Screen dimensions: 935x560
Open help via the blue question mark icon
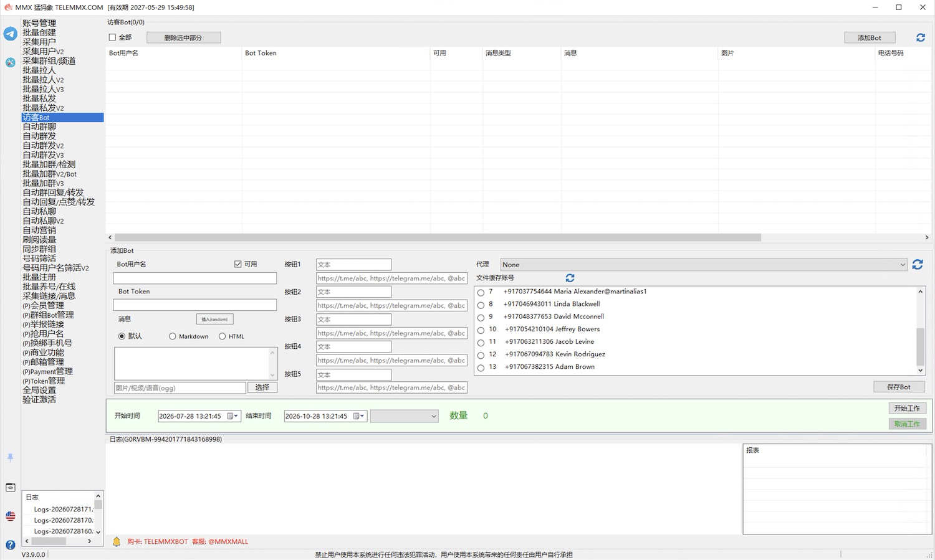click(10, 545)
